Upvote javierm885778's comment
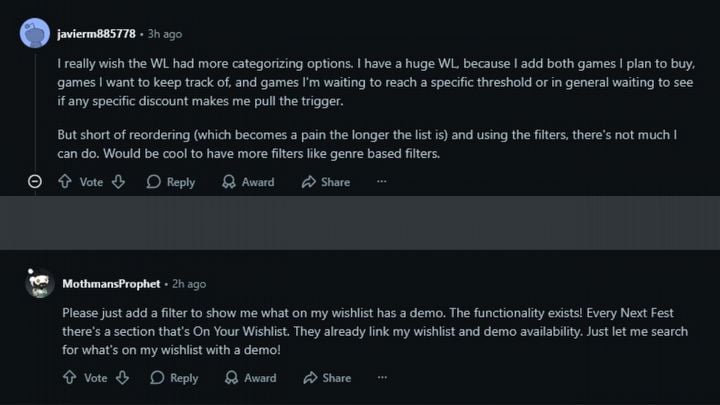The width and height of the screenshot is (720, 405). click(65, 182)
